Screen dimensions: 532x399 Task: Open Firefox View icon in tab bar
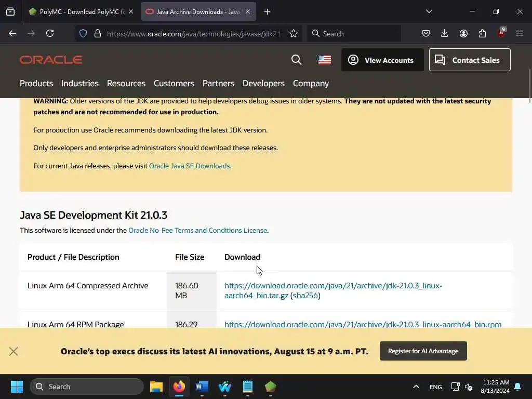click(10, 11)
